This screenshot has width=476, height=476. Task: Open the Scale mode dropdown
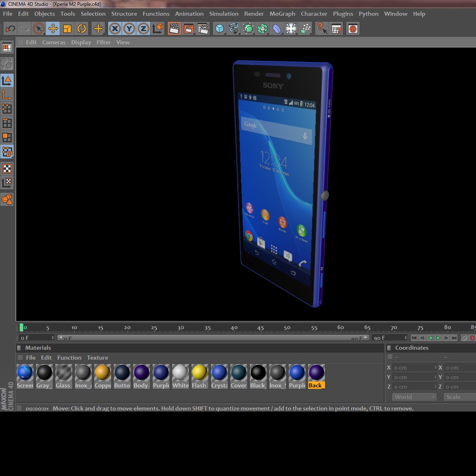tap(460, 397)
